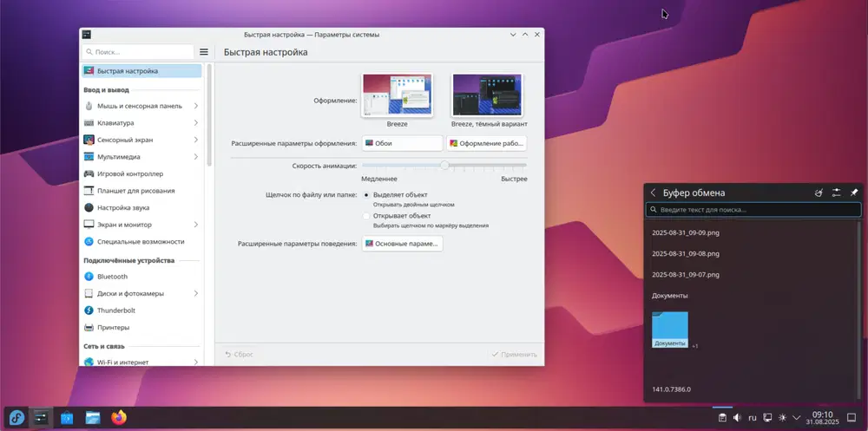This screenshot has height=431, width=868.
Task: Expand the Сенсорный экран chevron
Action: tap(196, 140)
